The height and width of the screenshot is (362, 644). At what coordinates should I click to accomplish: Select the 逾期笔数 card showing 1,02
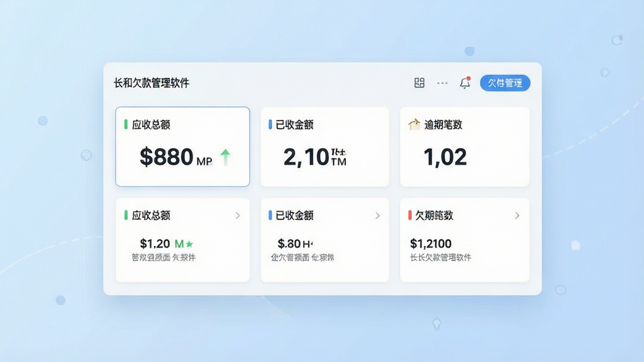point(465,146)
